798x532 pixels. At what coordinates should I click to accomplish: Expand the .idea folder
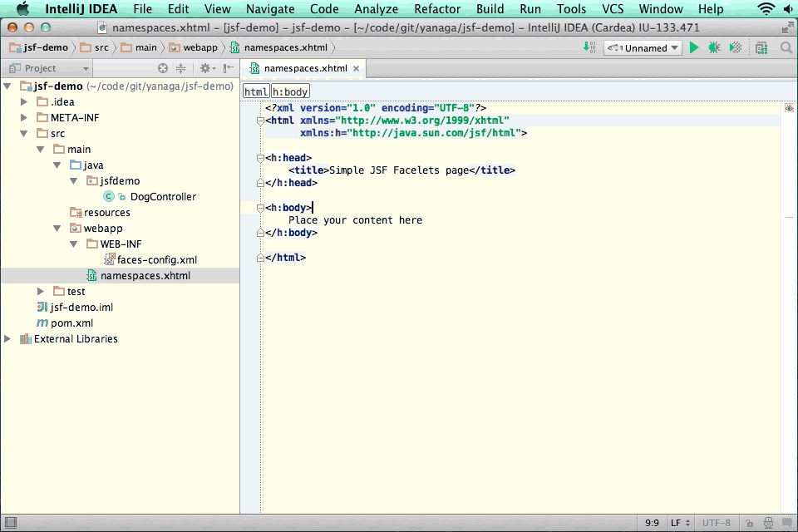click(x=23, y=101)
